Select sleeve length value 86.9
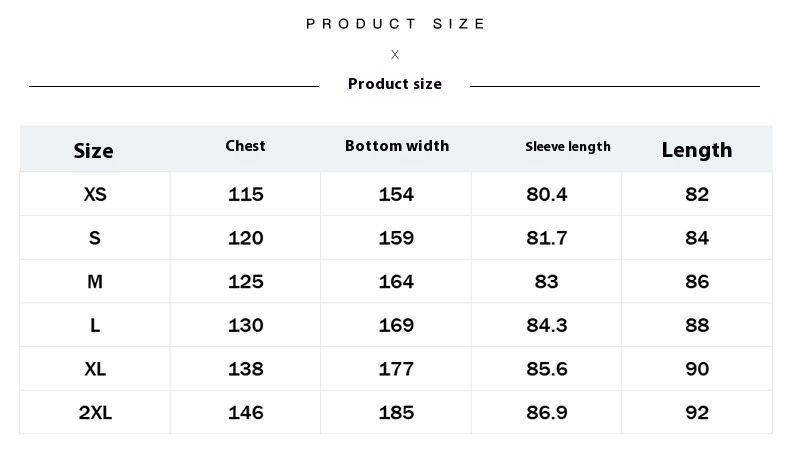This screenshot has width=790, height=464. 547,413
